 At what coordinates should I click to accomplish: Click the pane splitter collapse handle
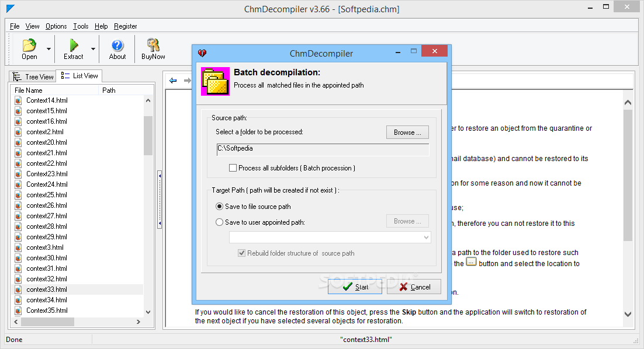[x=160, y=200]
